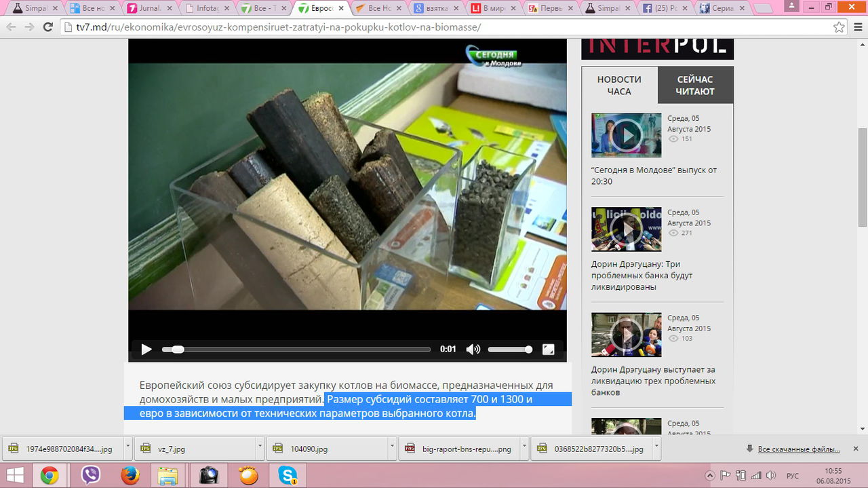Open downloaded file big-raport-bns-repu...png
Viewport: 868px width, 488px height.
(x=459, y=449)
